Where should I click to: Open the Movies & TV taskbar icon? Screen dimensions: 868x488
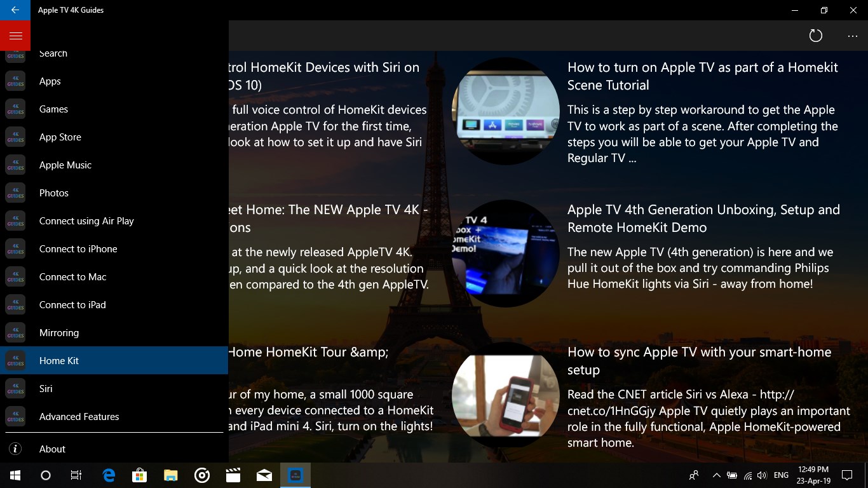coord(233,475)
